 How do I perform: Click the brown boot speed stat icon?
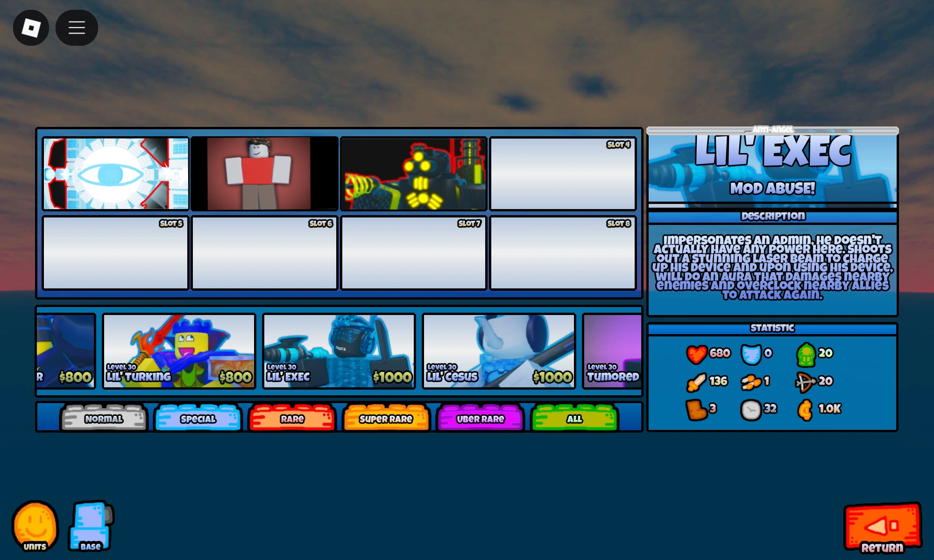click(x=696, y=410)
